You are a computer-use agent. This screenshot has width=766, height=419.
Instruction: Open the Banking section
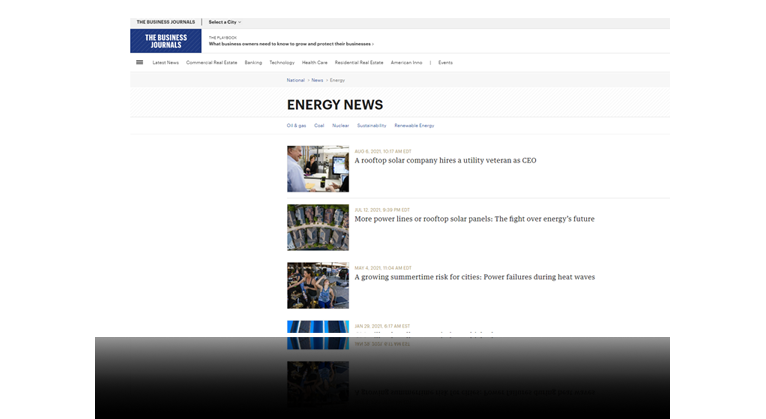253,63
